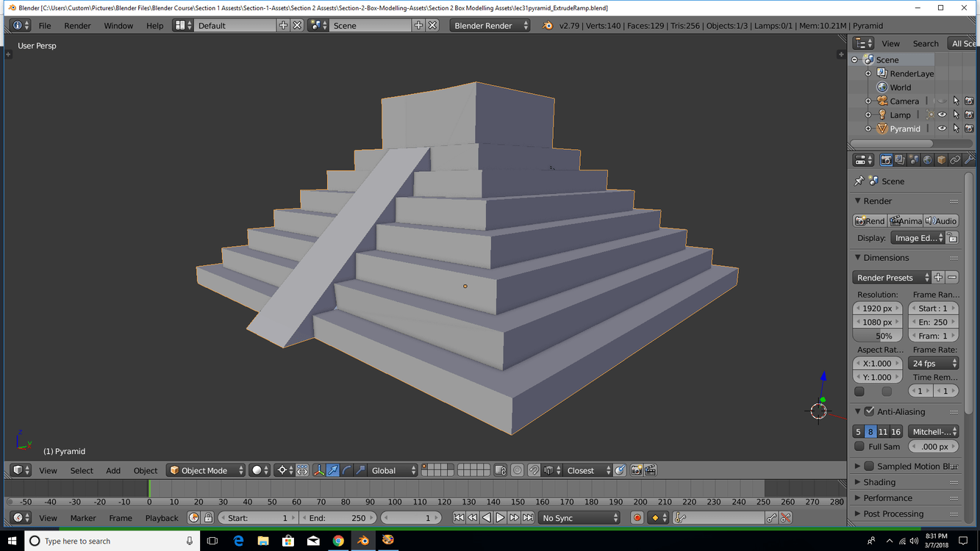Image resolution: width=980 pixels, height=551 pixels.
Task: Click the Render image button
Action: pos(870,220)
